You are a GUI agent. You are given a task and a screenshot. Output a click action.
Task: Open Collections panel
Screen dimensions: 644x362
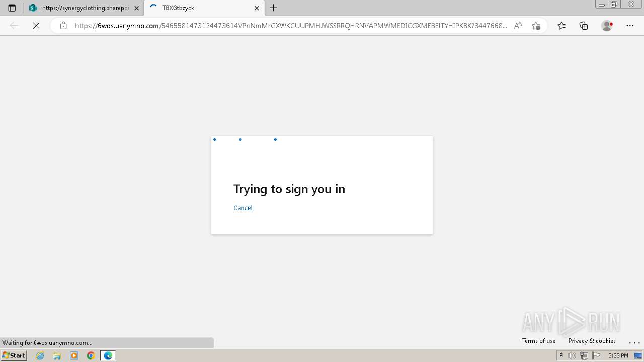tap(584, 26)
